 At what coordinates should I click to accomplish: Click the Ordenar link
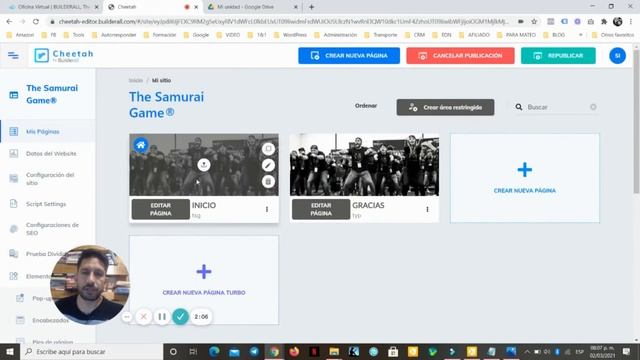[366, 106]
